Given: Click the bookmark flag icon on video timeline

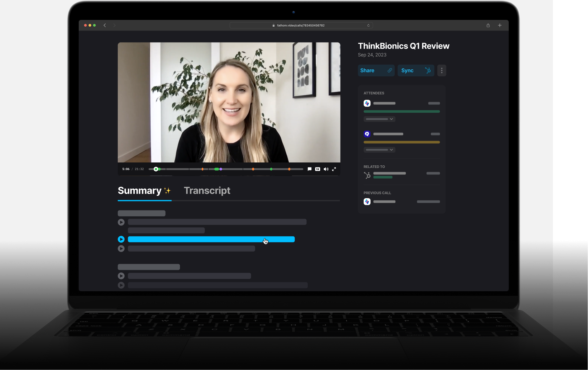Looking at the screenshot, I should (310, 169).
